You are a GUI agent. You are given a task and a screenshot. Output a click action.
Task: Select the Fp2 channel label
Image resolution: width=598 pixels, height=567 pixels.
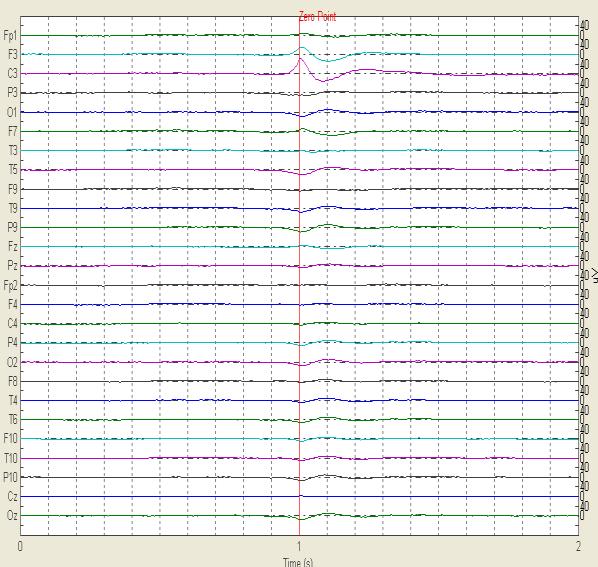[10, 285]
